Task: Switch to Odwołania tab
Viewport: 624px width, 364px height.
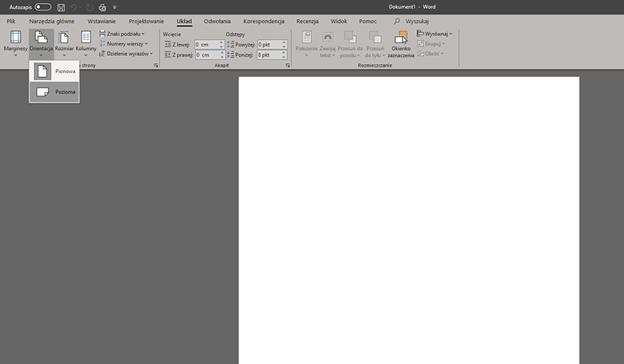Action: click(217, 21)
